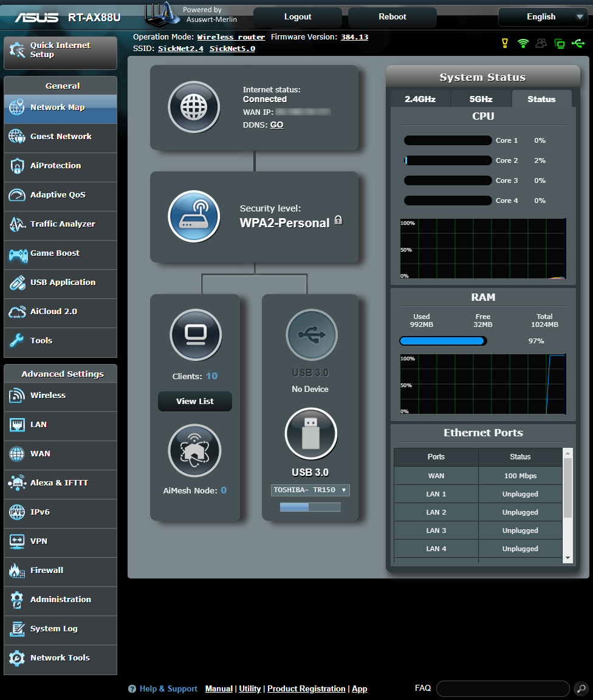
Task: Open the Internet status globe icon
Action: pos(194,107)
